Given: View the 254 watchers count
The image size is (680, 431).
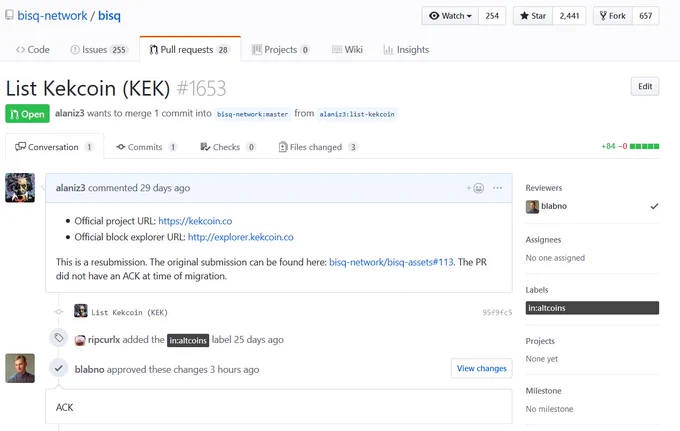Looking at the screenshot, I should 492,16.
